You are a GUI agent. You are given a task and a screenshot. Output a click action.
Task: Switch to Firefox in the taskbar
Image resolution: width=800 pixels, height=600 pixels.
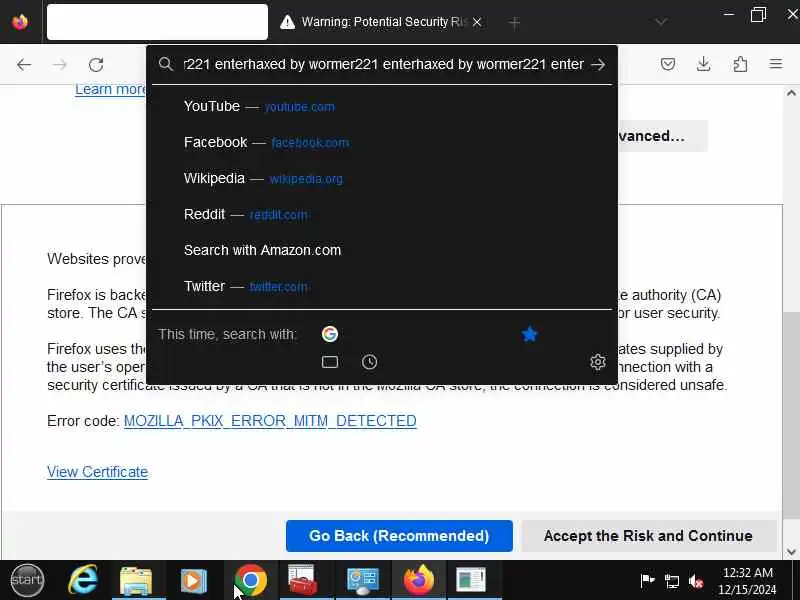418,580
